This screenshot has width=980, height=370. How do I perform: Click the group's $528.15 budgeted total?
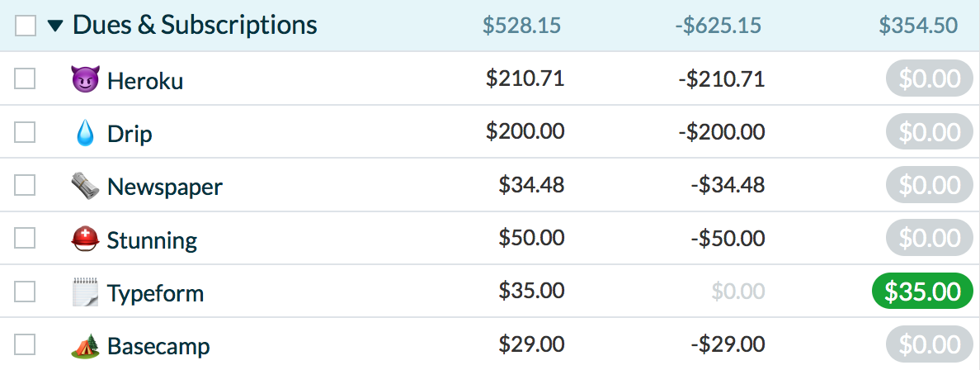coord(521,26)
